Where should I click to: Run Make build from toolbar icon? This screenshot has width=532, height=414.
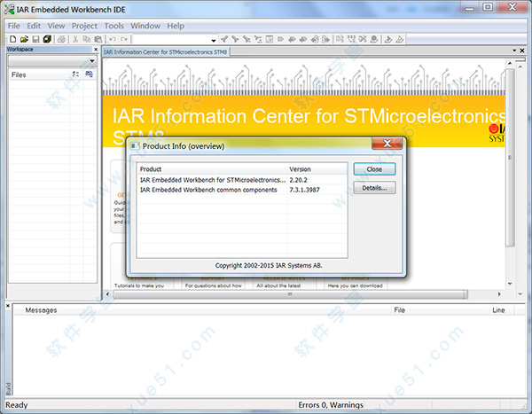(x=351, y=39)
